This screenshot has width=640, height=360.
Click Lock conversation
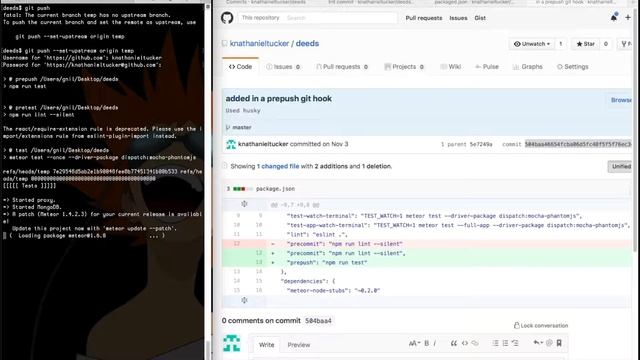(541, 325)
